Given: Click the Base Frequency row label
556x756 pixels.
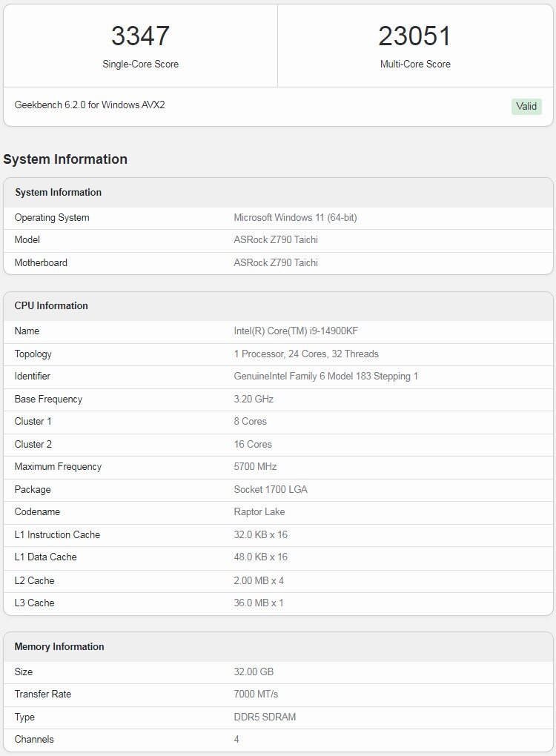Looking at the screenshot, I should point(48,399).
